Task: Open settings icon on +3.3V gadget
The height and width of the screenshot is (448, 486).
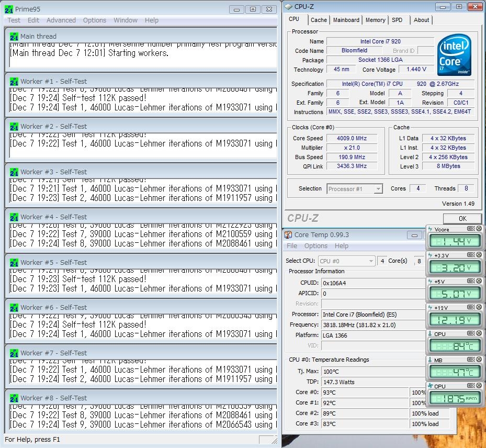Action: 471,255
